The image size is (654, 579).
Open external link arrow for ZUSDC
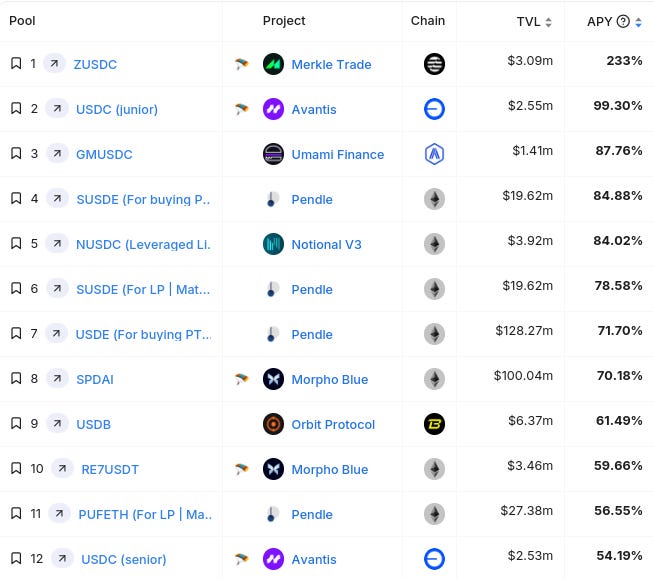click(55, 63)
